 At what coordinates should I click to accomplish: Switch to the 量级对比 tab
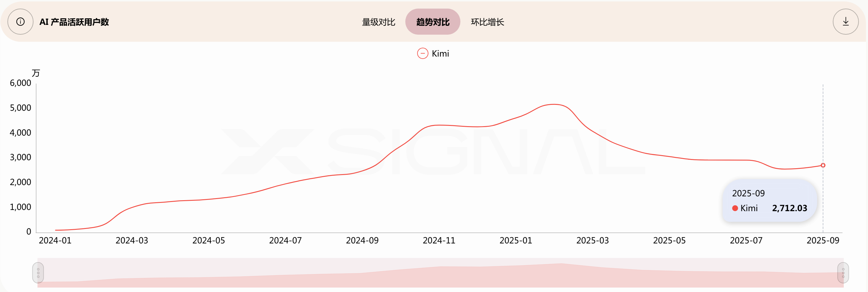pos(378,22)
